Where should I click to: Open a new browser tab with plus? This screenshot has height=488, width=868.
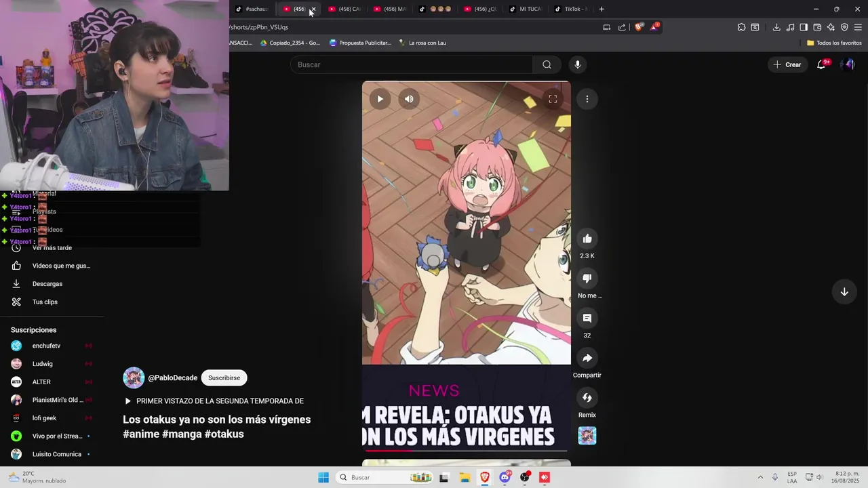pos(601,9)
